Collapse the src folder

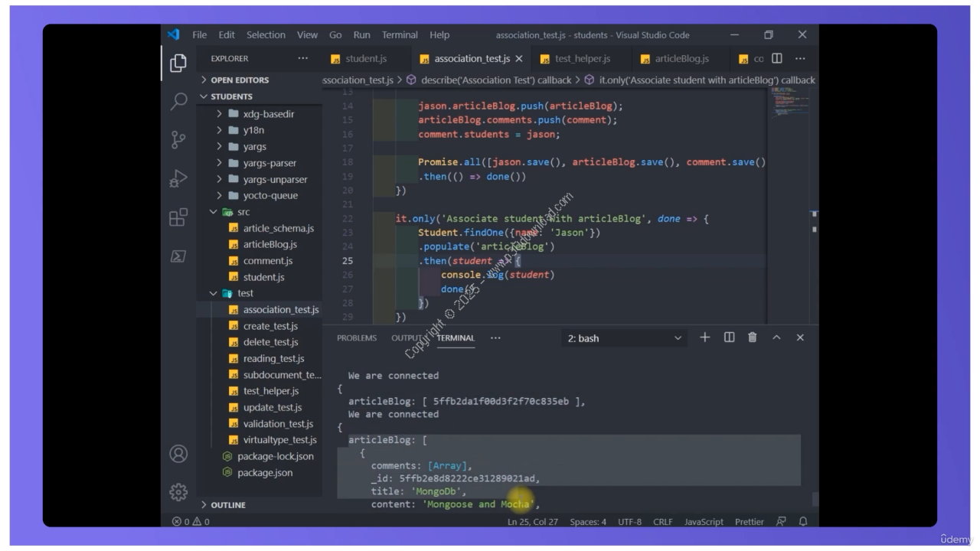pos(243,212)
